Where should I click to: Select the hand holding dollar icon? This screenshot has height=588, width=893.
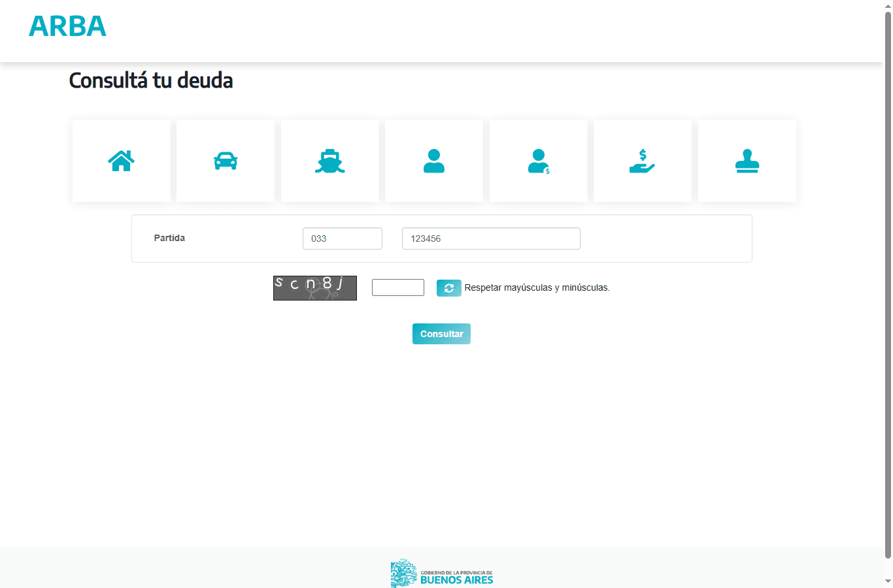643,161
